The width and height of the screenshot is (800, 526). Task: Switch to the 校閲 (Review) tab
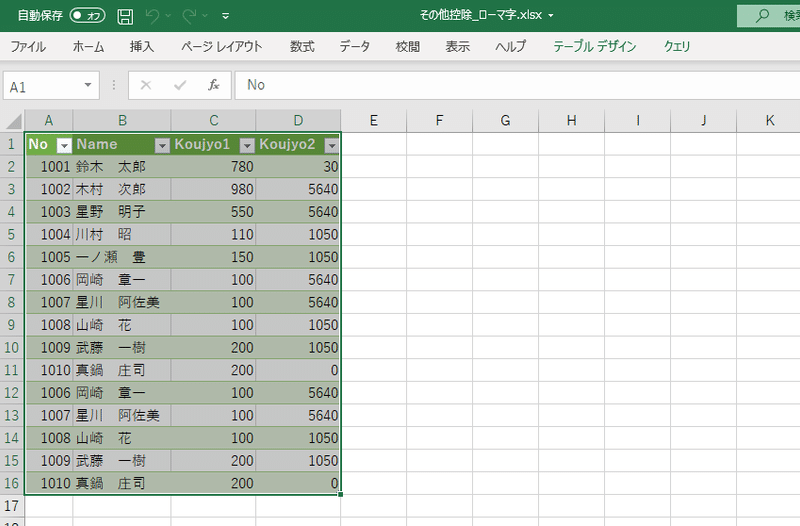408,46
